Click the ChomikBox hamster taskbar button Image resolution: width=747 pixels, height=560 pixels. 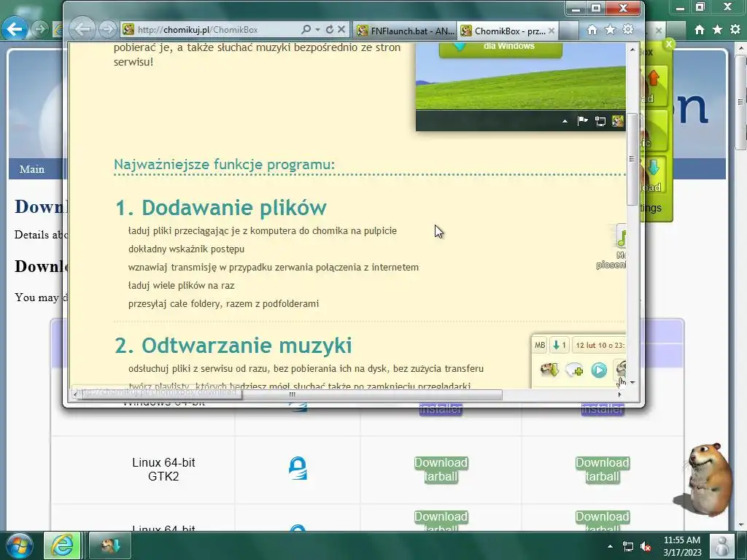coord(110,545)
